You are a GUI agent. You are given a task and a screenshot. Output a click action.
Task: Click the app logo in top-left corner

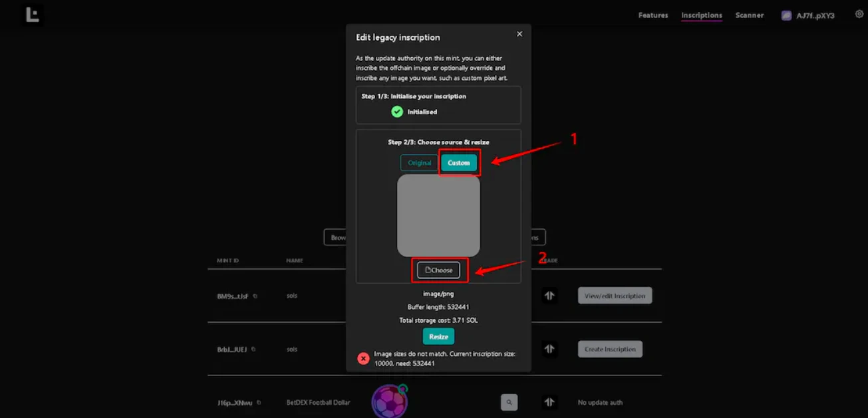[32, 15]
